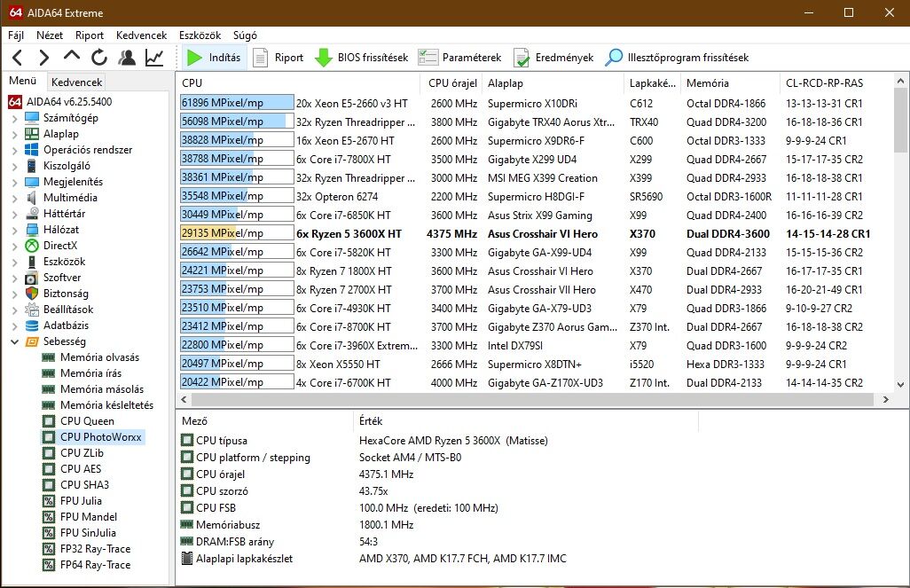Go forward with the right arrow button

click(44, 58)
